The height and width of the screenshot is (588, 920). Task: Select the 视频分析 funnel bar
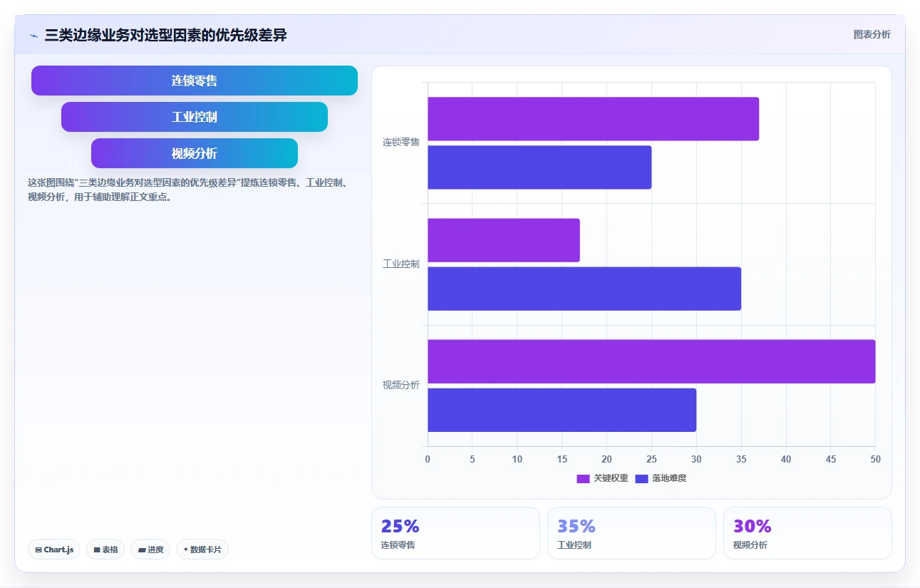click(x=195, y=153)
